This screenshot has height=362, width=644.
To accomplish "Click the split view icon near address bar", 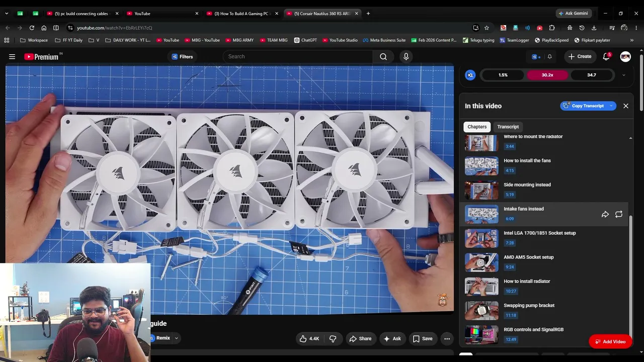I will [56, 28].
